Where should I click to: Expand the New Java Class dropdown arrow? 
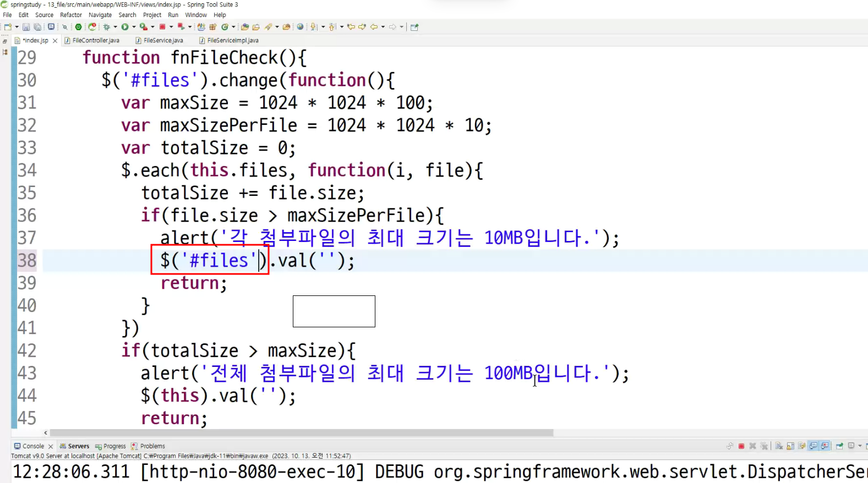[x=233, y=26]
